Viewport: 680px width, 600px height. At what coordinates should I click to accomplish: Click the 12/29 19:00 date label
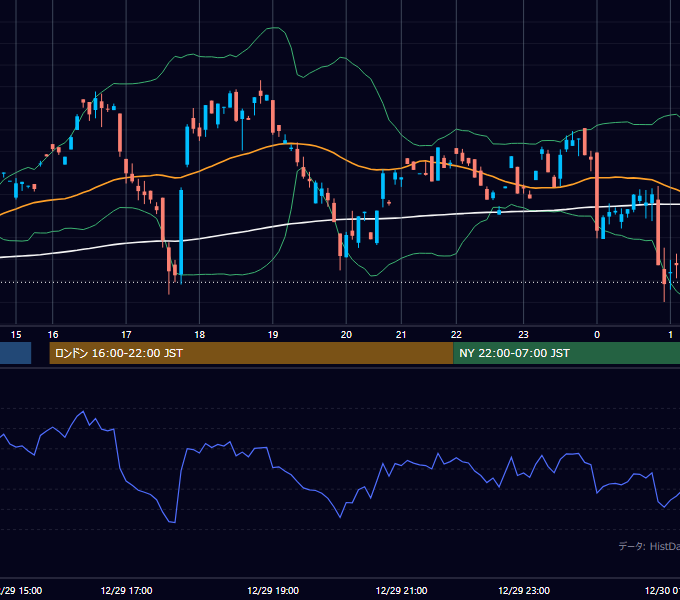tap(273, 590)
